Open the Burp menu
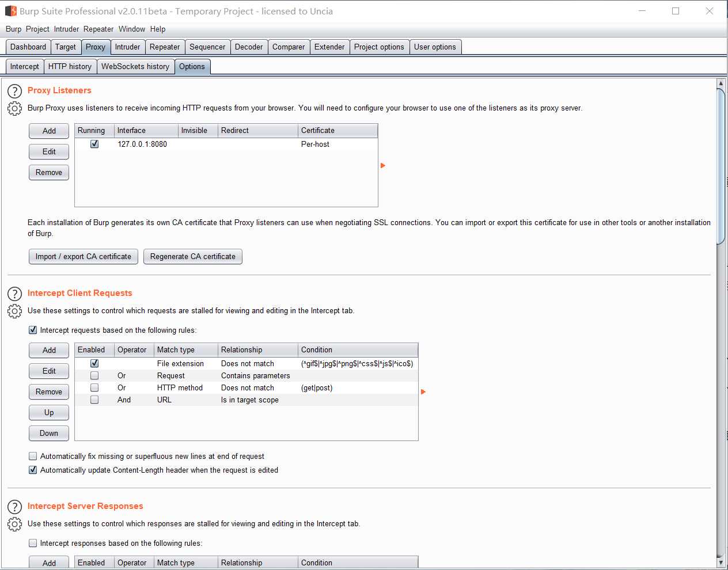Screen dimensions: 728x570 pos(13,29)
